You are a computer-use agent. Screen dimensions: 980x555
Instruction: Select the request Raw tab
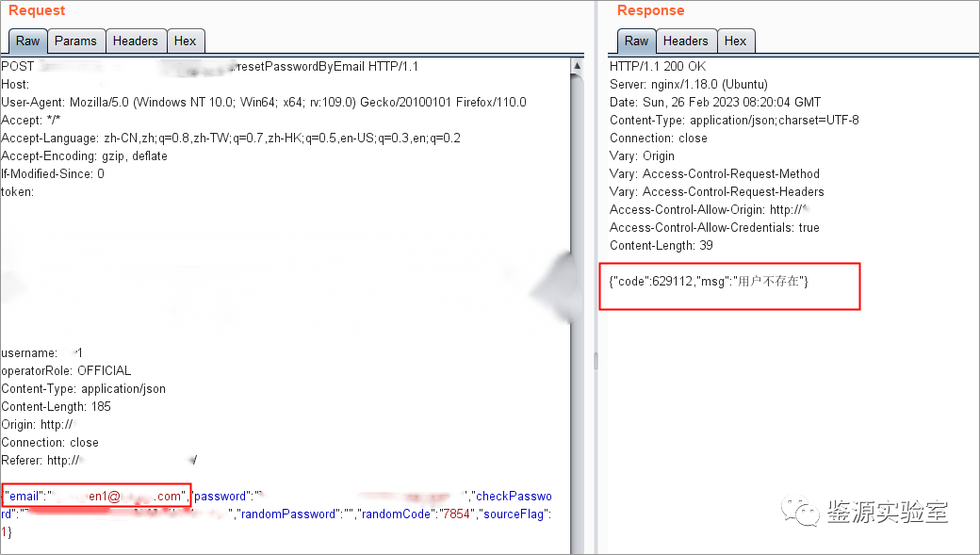pos(28,41)
